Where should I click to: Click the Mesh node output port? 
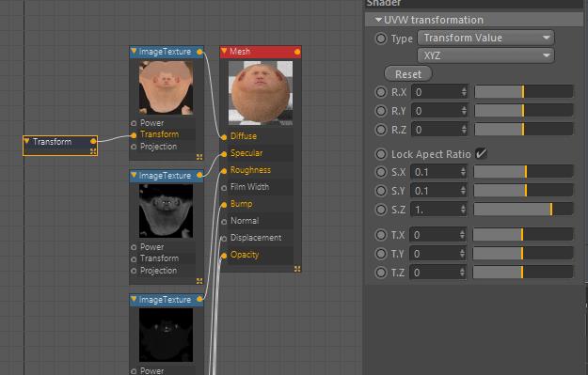click(297, 52)
